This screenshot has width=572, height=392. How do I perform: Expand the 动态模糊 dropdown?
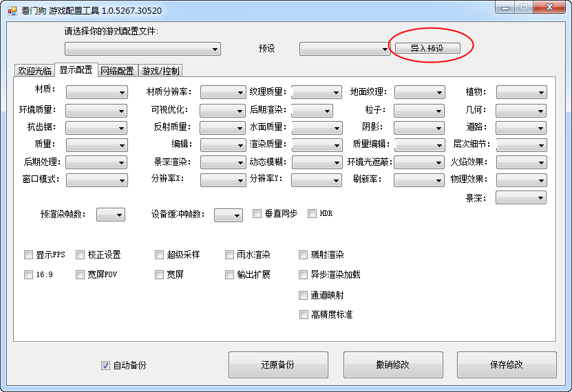pos(317,162)
